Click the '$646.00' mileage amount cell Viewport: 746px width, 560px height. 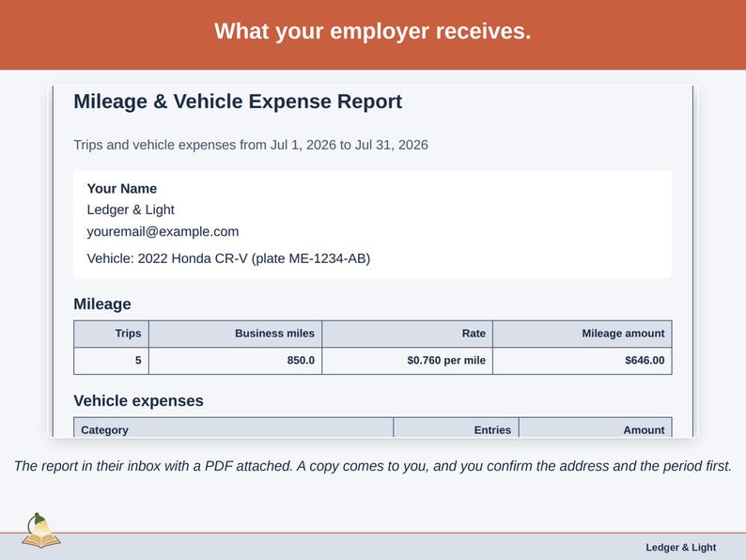[x=583, y=361]
